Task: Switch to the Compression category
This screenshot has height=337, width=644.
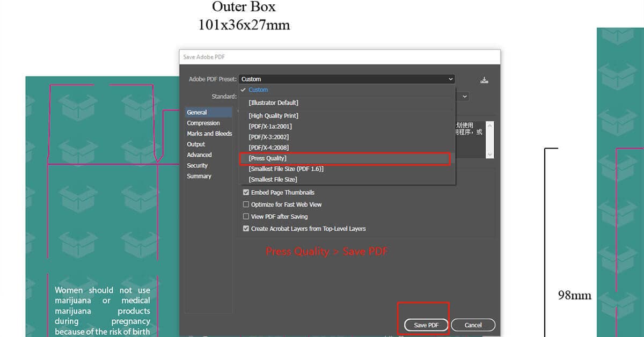Action: point(209,123)
